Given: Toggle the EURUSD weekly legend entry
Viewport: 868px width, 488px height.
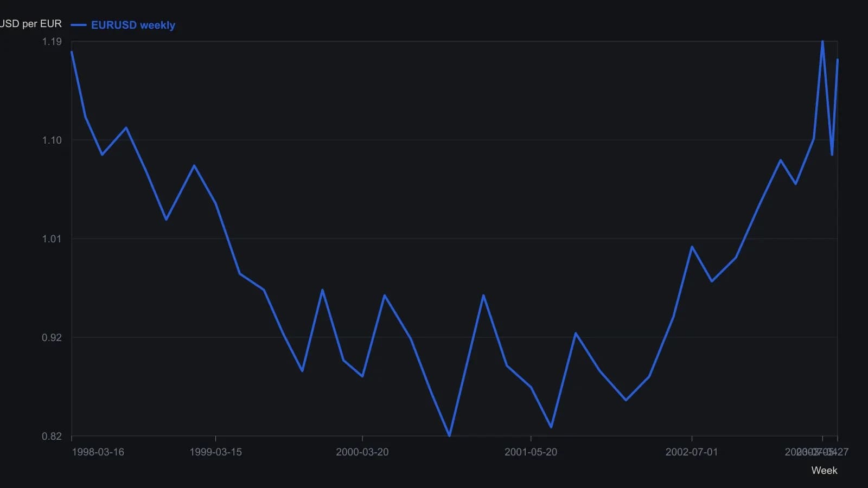Looking at the screenshot, I should [x=123, y=25].
